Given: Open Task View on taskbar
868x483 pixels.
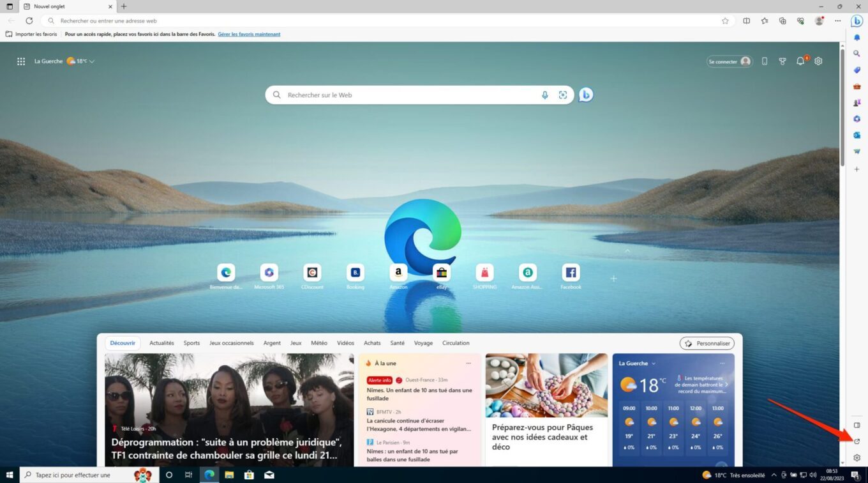Looking at the screenshot, I should click(188, 475).
